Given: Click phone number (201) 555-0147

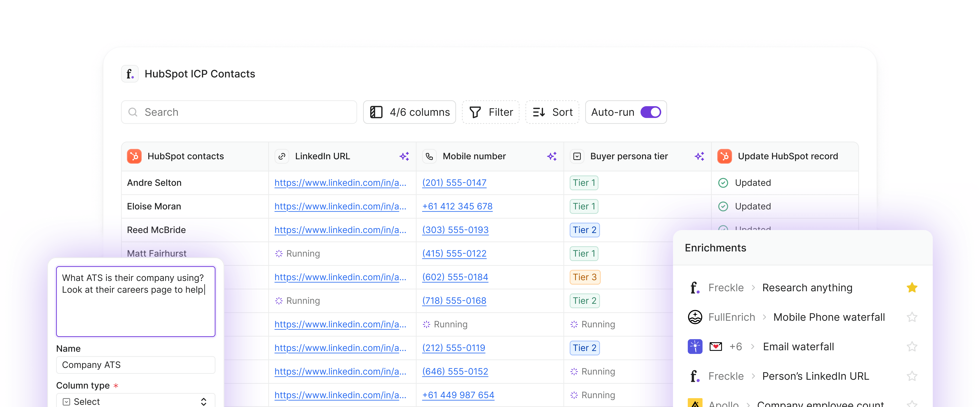Looking at the screenshot, I should 454,183.
